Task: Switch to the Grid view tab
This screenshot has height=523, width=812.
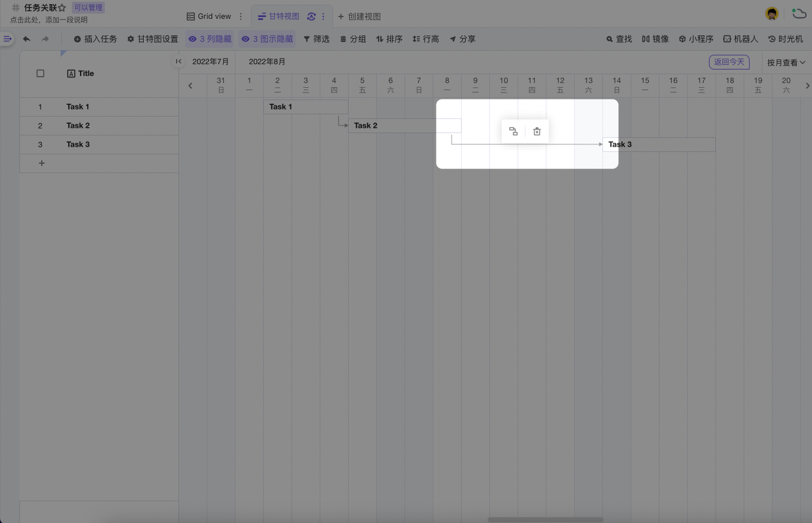Action: click(x=209, y=16)
